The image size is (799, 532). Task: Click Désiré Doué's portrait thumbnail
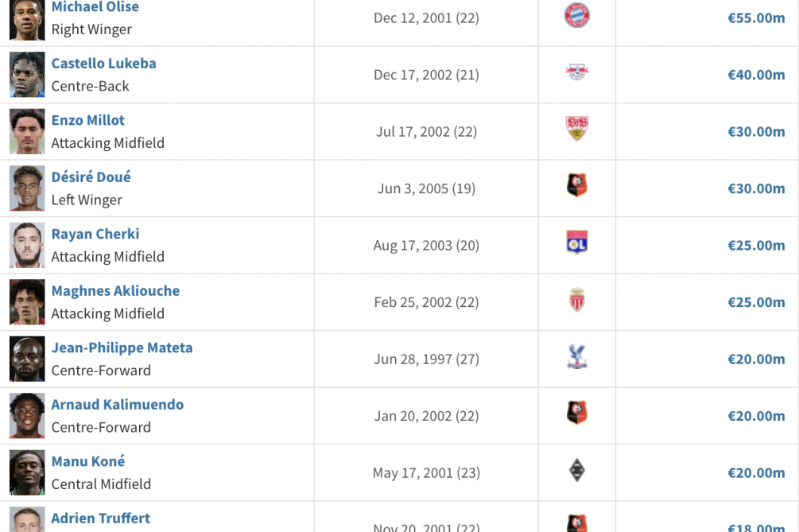(x=27, y=188)
